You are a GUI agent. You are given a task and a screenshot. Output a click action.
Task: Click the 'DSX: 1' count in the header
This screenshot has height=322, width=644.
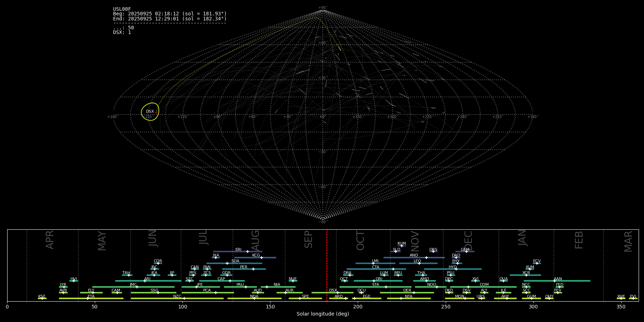coord(122,33)
